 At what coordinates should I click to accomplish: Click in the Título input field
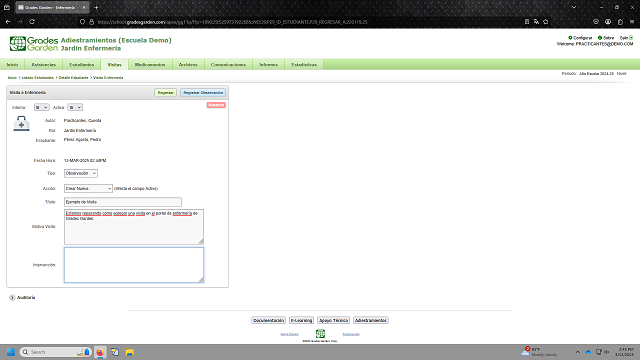coord(122,202)
